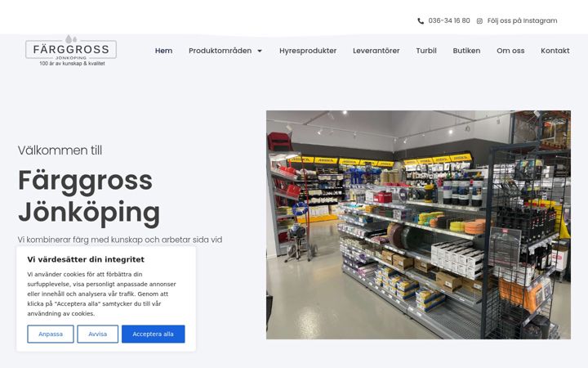Click the Färggross Jönköping logo
Screen dimensions: 588x368
(x=71, y=51)
